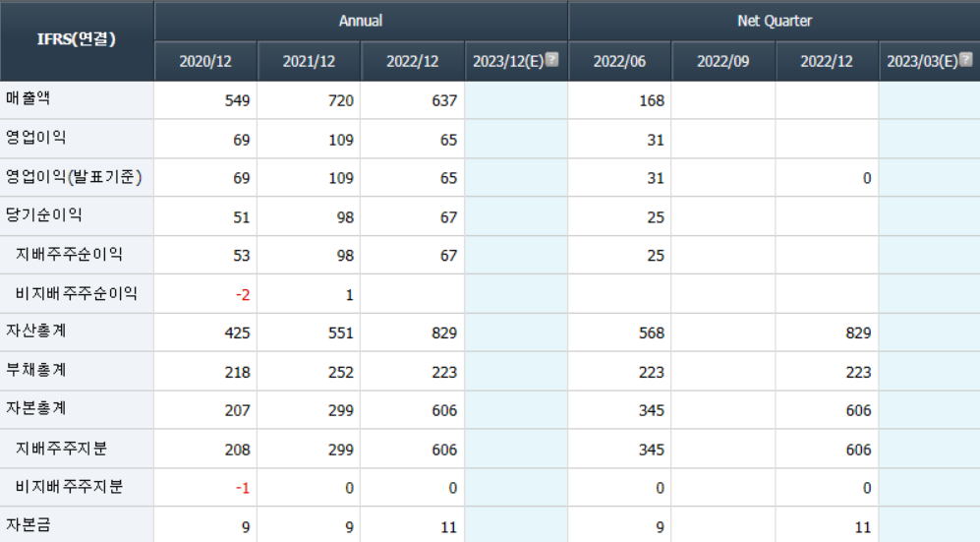The width and height of the screenshot is (980, 542).
Task: Select the 지배주주지분 row label
Action: (x=61, y=449)
